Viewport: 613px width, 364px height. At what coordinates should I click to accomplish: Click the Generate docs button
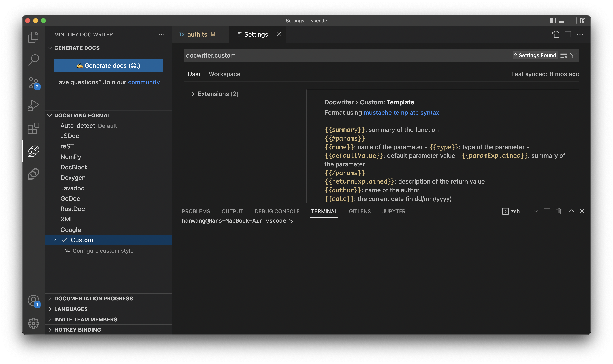tap(108, 65)
